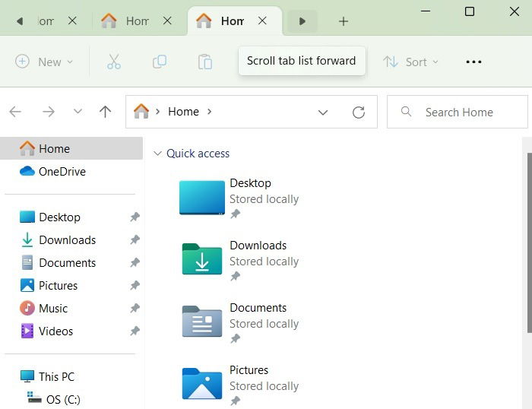Click Documents label in Quick access

click(x=258, y=308)
